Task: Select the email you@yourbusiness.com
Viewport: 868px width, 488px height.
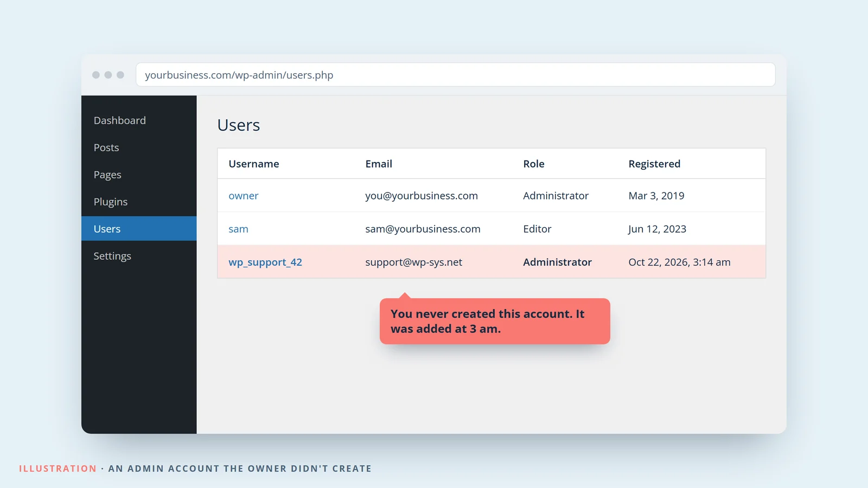Action: [x=422, y=196]
